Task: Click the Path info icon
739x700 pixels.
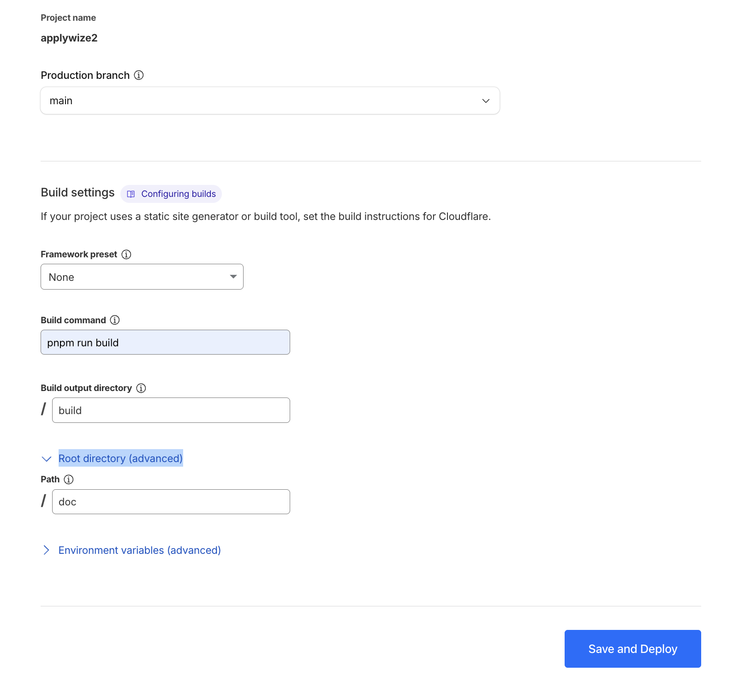Action: pyautogui.click(x=69, y=479)
